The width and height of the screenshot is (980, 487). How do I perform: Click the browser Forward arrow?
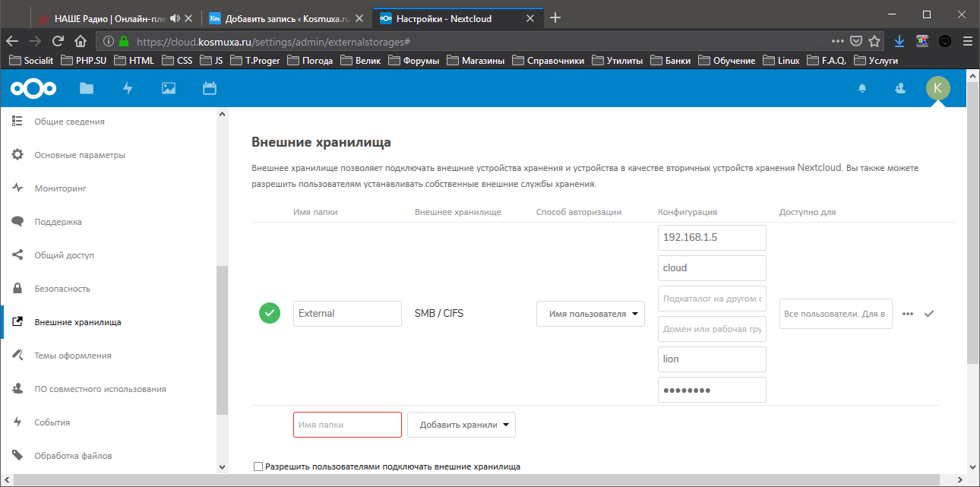pos(35,41)
